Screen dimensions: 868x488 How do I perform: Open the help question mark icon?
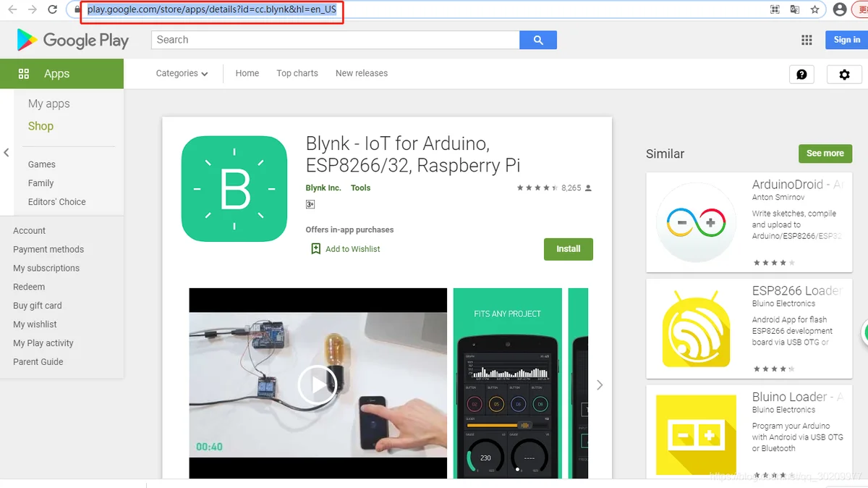click(x=801, y=74)
